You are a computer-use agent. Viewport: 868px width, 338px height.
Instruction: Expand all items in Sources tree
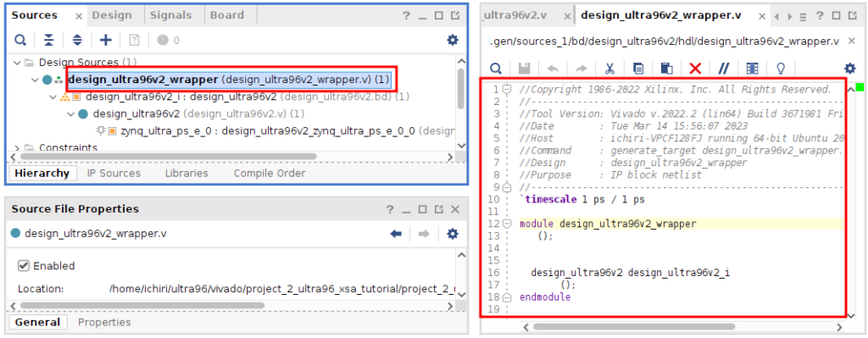coord(77,40)
